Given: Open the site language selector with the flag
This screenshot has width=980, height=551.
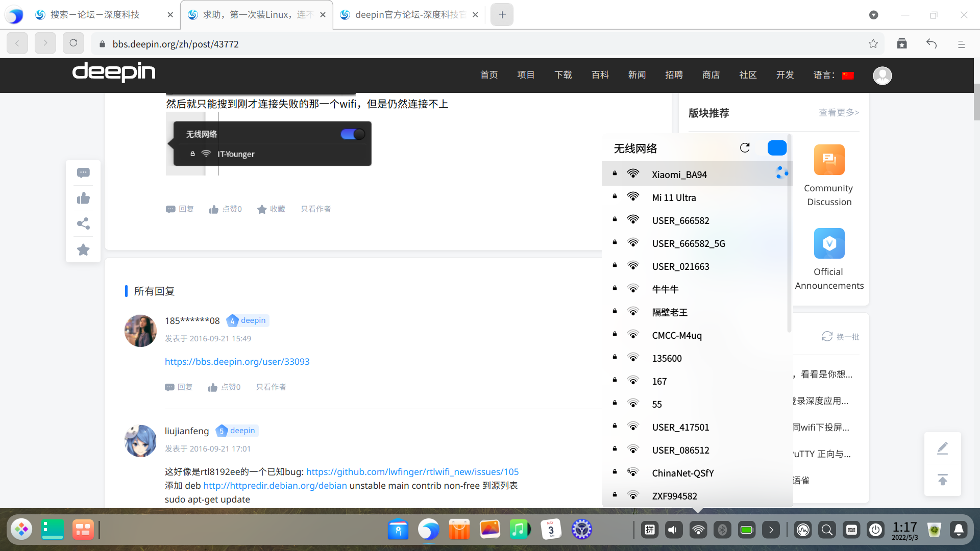Looking at the screenshot, I should (x=848, y=75).
